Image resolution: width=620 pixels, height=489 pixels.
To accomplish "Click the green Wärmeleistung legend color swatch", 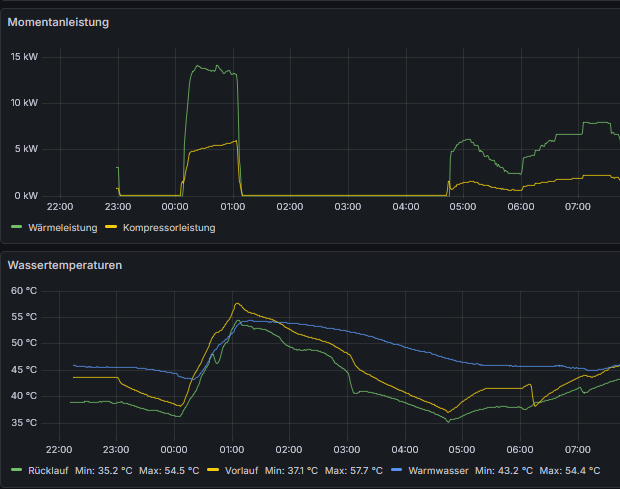I will (x=16, y=227).
